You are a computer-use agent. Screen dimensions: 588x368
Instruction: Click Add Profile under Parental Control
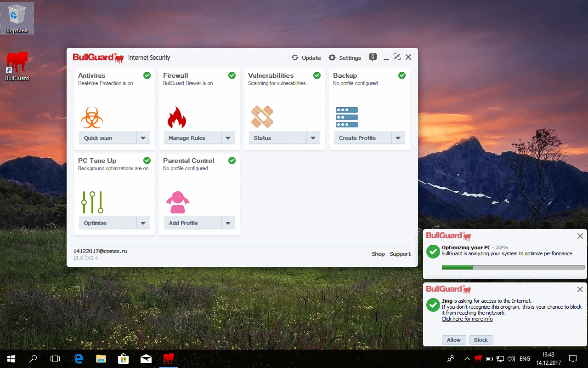click(x=193, y=223)
